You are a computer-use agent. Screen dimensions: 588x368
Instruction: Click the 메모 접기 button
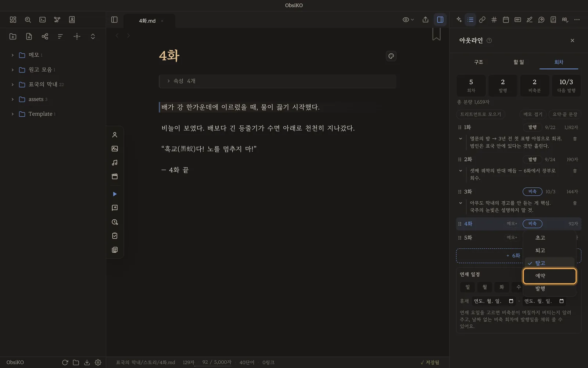[x=533, y=114]
